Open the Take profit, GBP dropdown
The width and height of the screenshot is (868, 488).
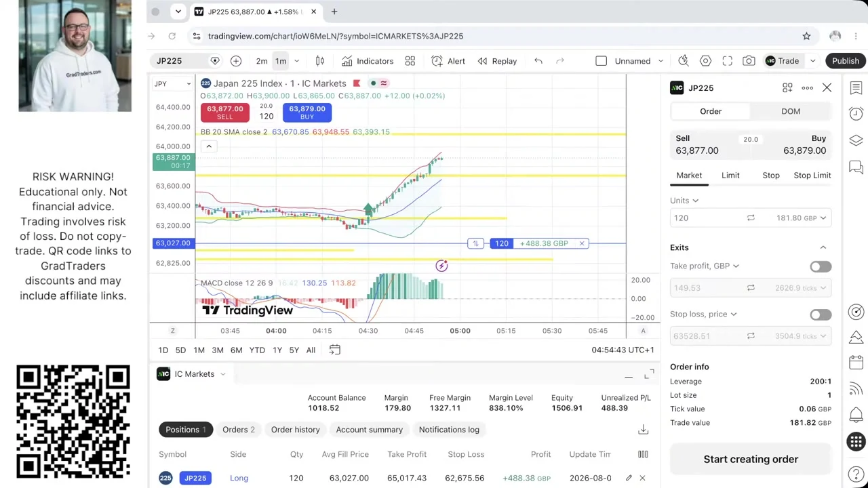(705, 266)
